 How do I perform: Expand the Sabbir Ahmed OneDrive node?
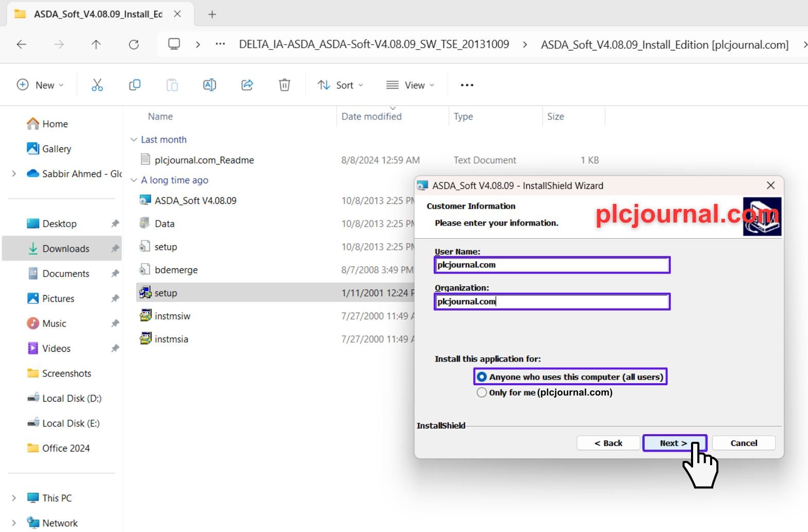(x=14, y=174)
